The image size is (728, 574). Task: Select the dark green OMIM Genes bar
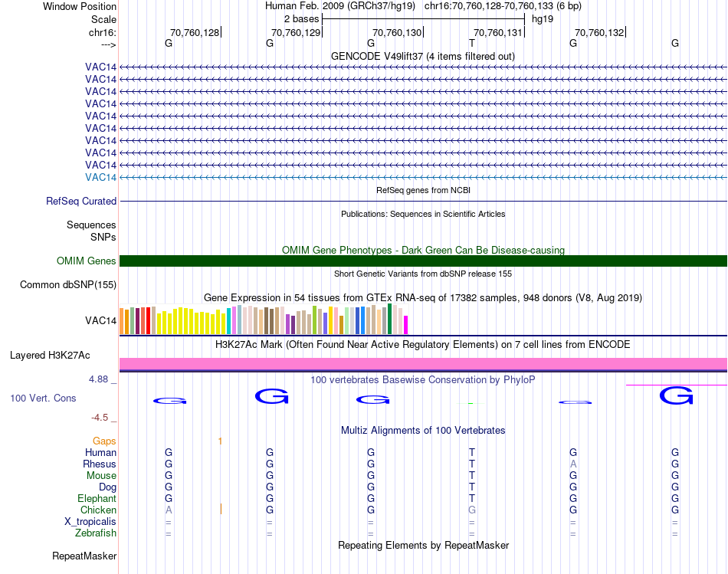pyautogui.click(x=423, y=261)
